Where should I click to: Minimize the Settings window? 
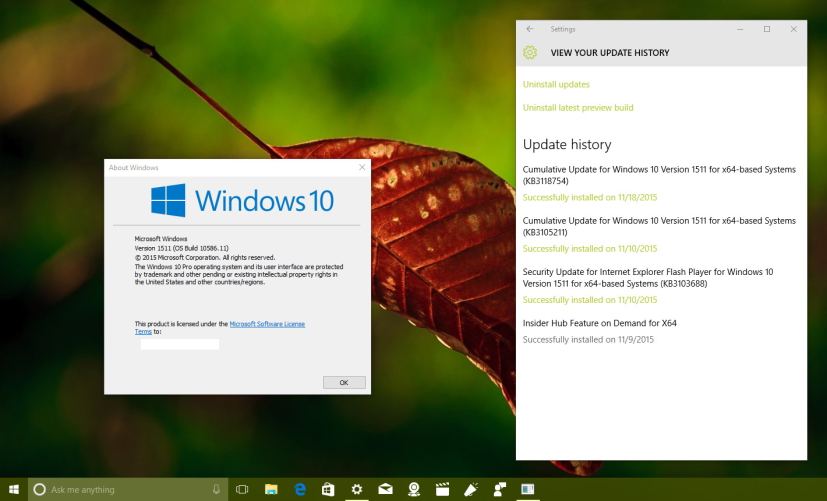(740, 29)
